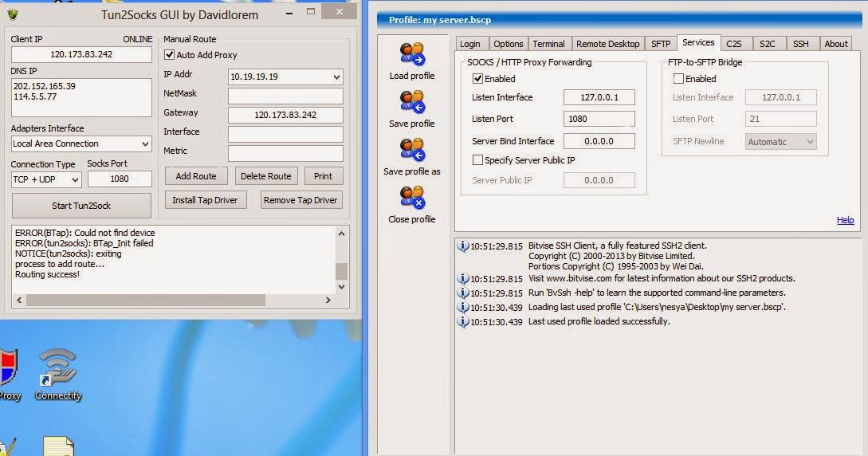This screenshot has height=456, width=868.
Task: Click the Metric input field
Action: 285,153
